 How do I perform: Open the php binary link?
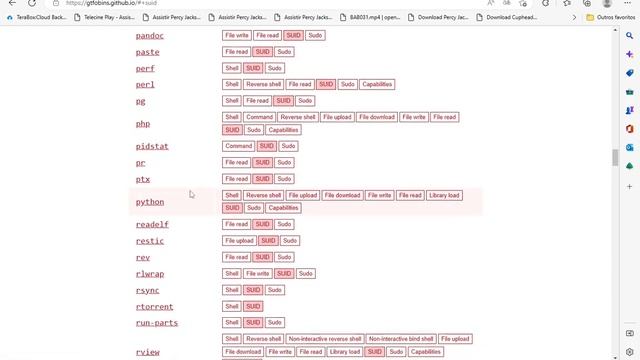pyautogui.click(x=143, y=124)
